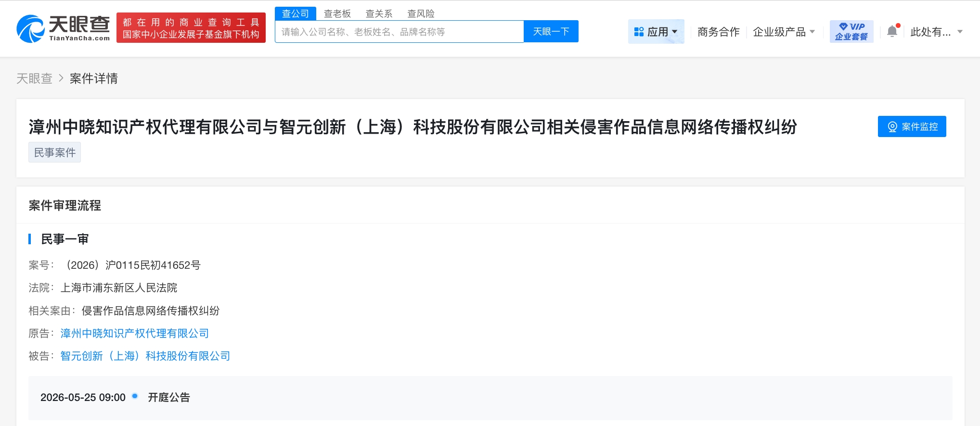Go to 天眼查 breadcrumb home link
980x426 pixels.
point(34,78)
